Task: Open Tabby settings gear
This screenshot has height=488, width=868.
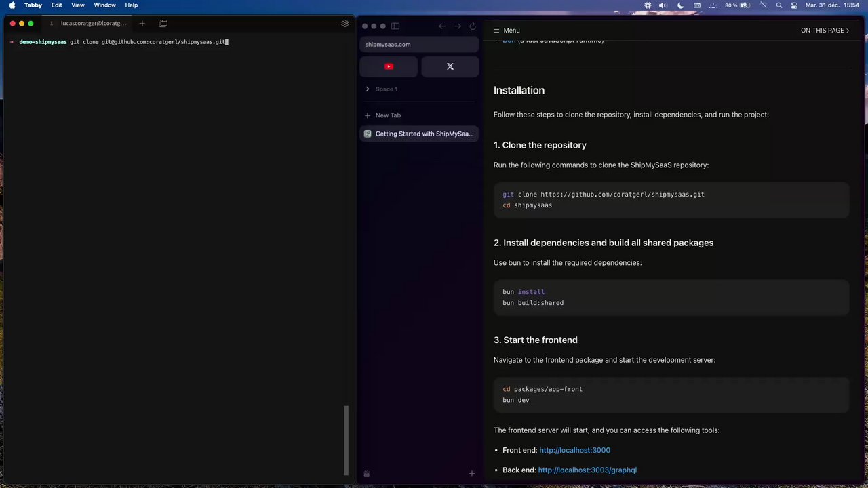Action: (344, 23)
